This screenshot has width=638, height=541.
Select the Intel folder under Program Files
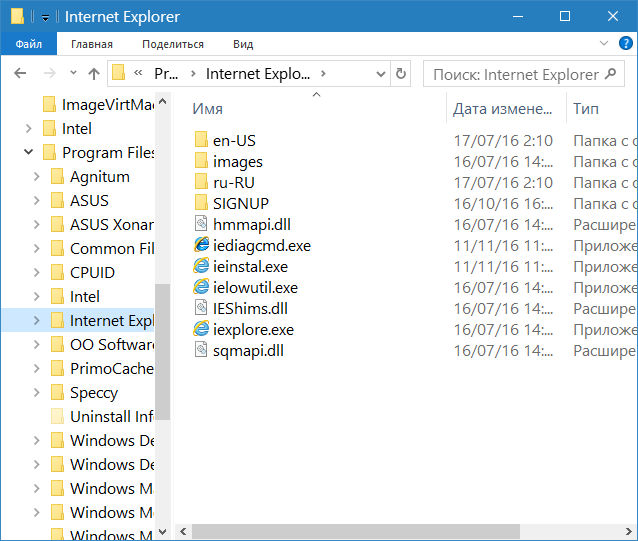tap(85, 297)
